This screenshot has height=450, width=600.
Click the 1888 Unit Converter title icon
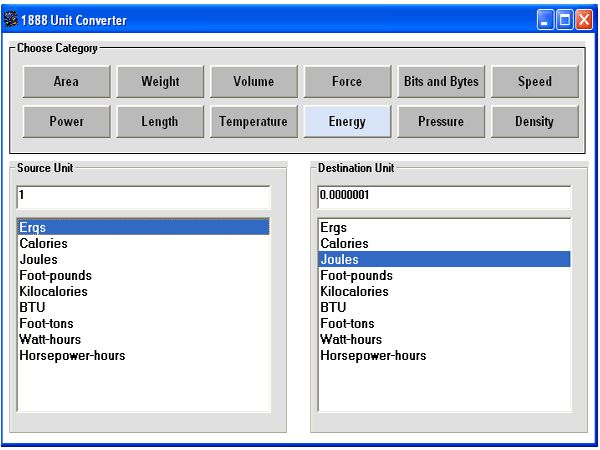[x=11, y=20]
